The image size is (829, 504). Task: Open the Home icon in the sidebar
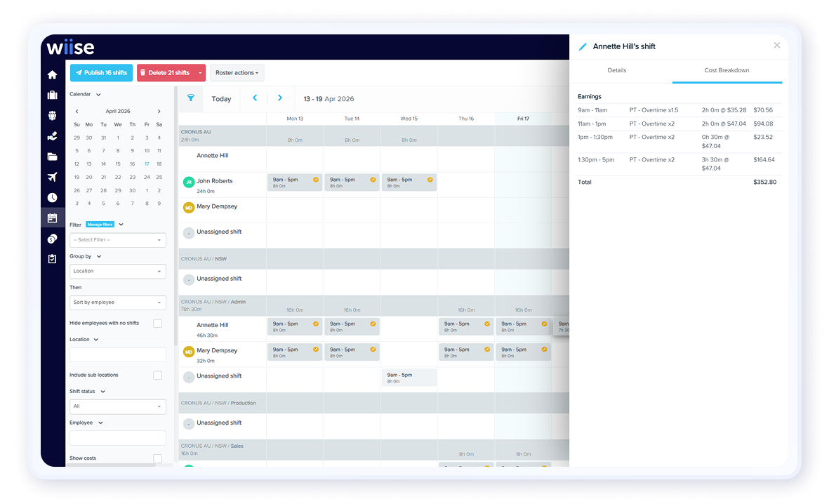(x=52, y=75)
